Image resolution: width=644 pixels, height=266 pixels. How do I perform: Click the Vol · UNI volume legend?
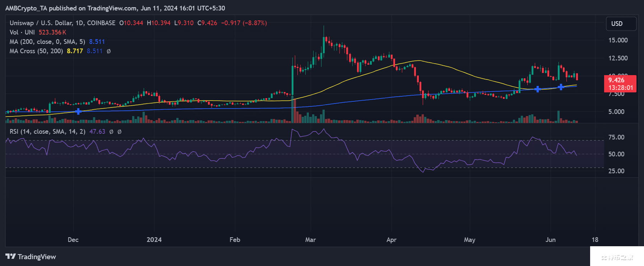22,32
